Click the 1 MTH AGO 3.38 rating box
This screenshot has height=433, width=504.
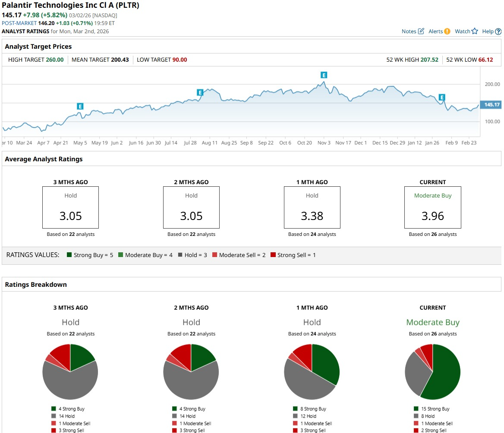coord(312,207)
